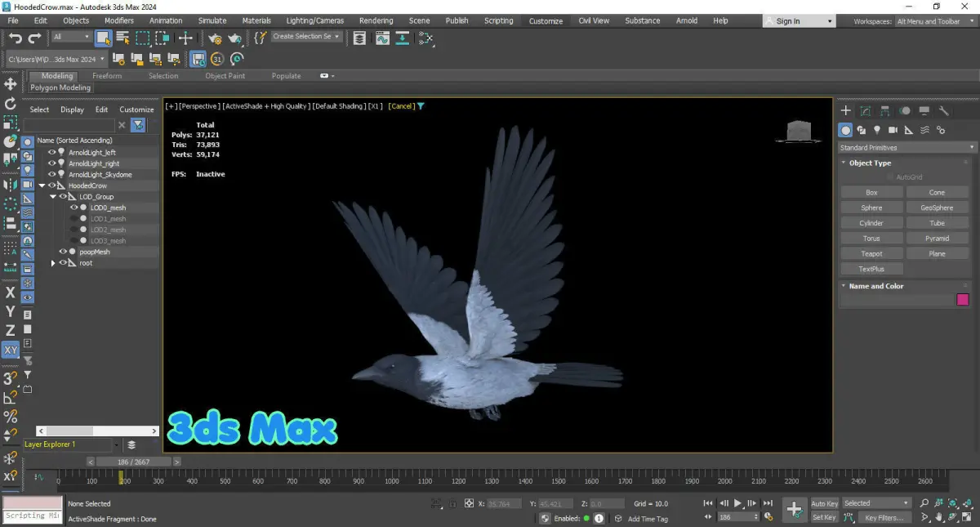Switch to the Object Paint ribbon tab
The image size is (980, 527).
pyautogui.click(x=225, y=76)
